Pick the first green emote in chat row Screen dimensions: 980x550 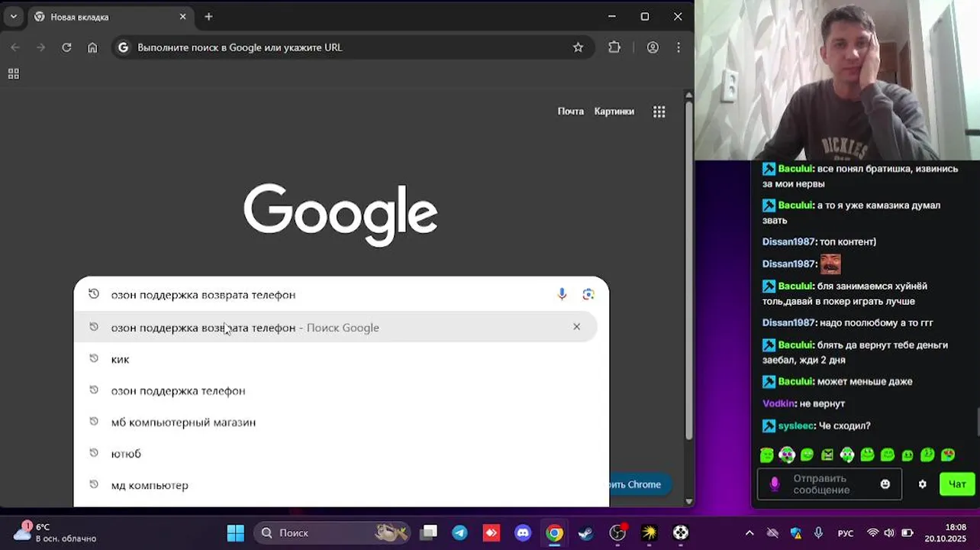767,455
